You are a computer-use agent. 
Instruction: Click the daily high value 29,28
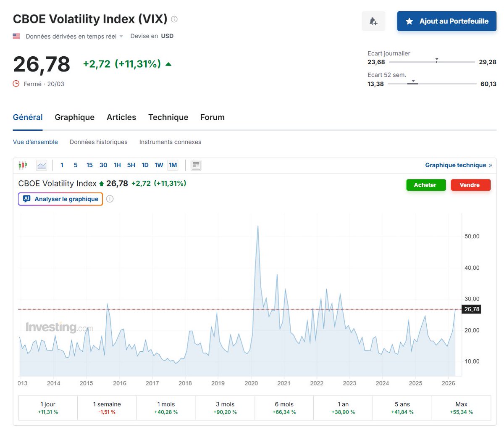tap(488, 62)
